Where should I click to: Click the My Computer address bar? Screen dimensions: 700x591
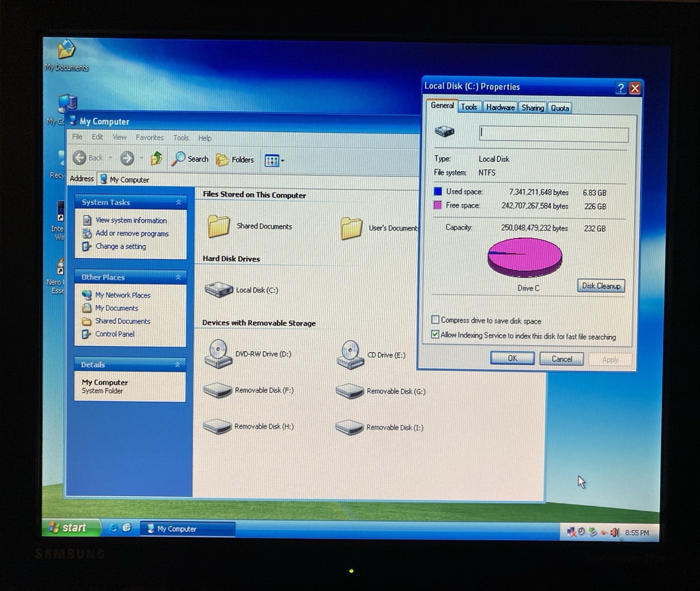pos(258,180)
